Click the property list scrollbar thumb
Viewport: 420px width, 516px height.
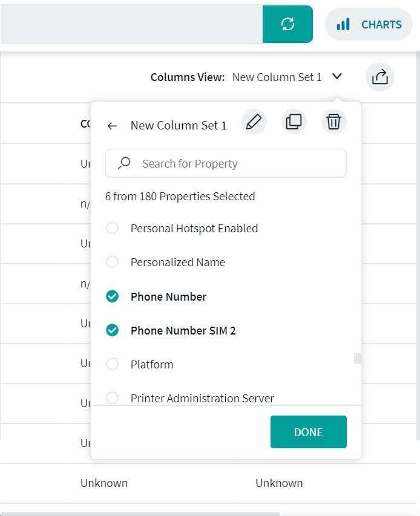(357, 358)
